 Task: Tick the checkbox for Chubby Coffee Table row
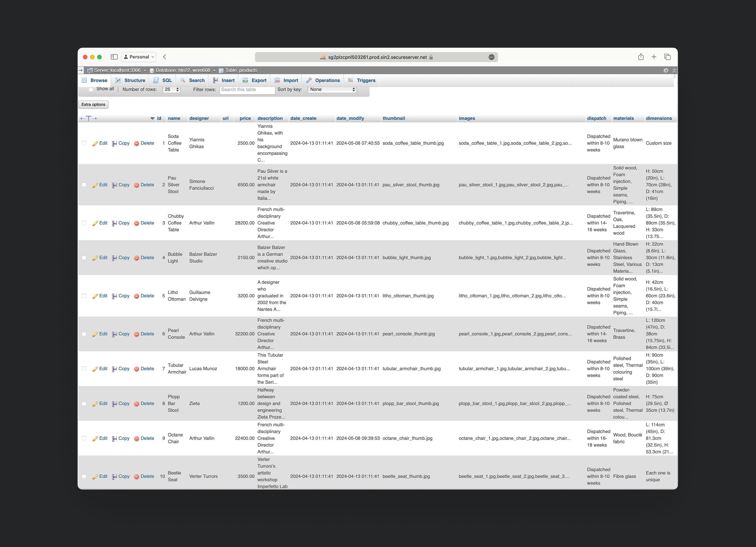pos(84,223)
